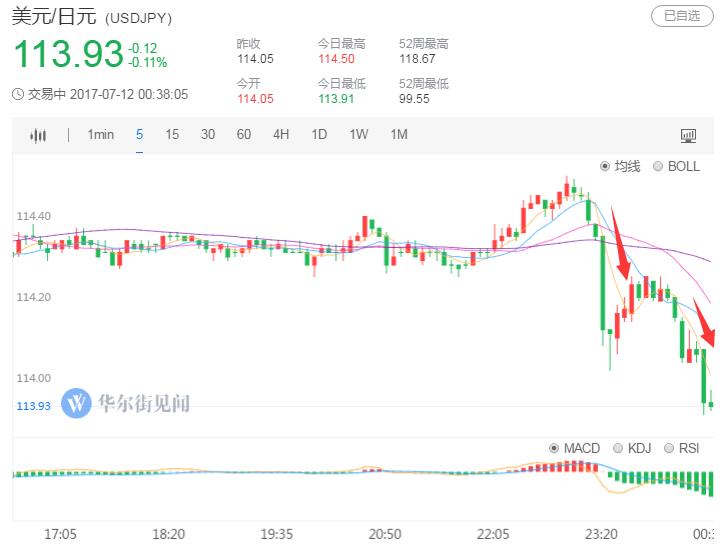724x552 pixels.
Task: Click the -0.12 price change value
Action: coord(143,49)
